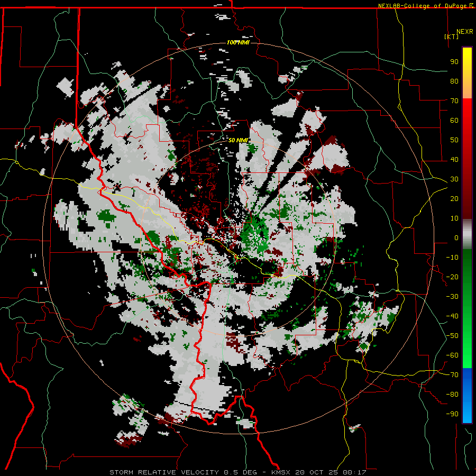Screen dimensions: 476x476
Task: Pick the bright red segment of the color bar
Action: [x=467, y=114]
